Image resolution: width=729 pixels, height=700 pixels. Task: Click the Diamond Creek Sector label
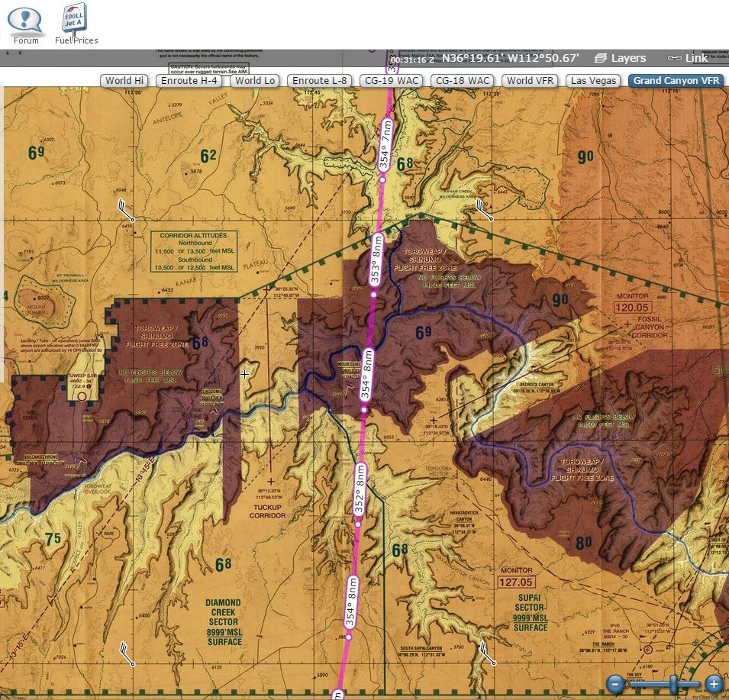(x=224, y=622)
